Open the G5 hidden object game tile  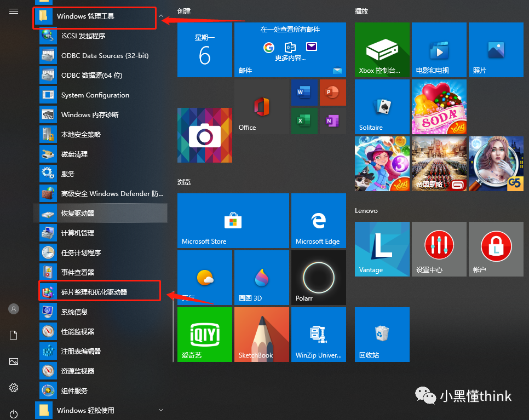(496, 164)
